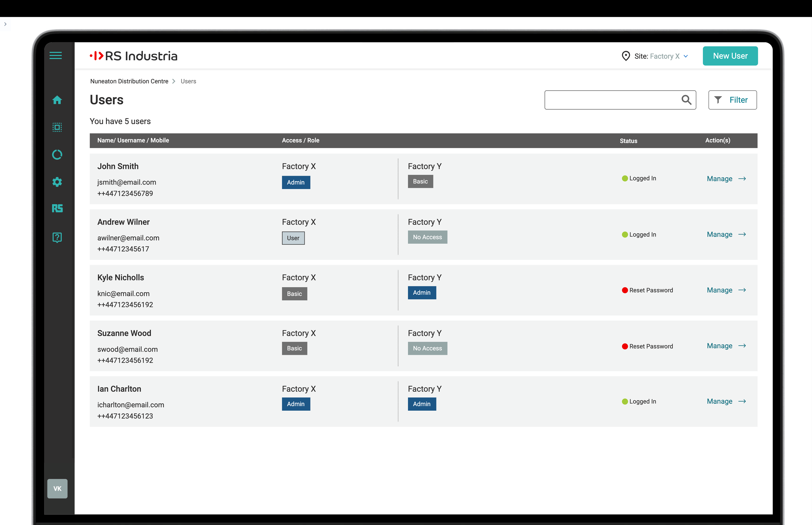Viewport: 812px width, 525px height.
Task: Click the circular refresh sidebar icon
Action: coord(57,155)
